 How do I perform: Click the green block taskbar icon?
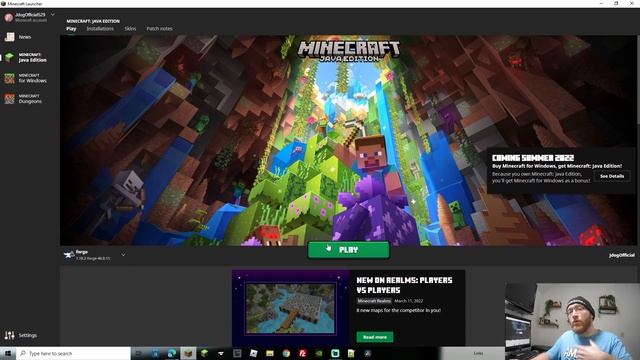[x=204, y=353]
